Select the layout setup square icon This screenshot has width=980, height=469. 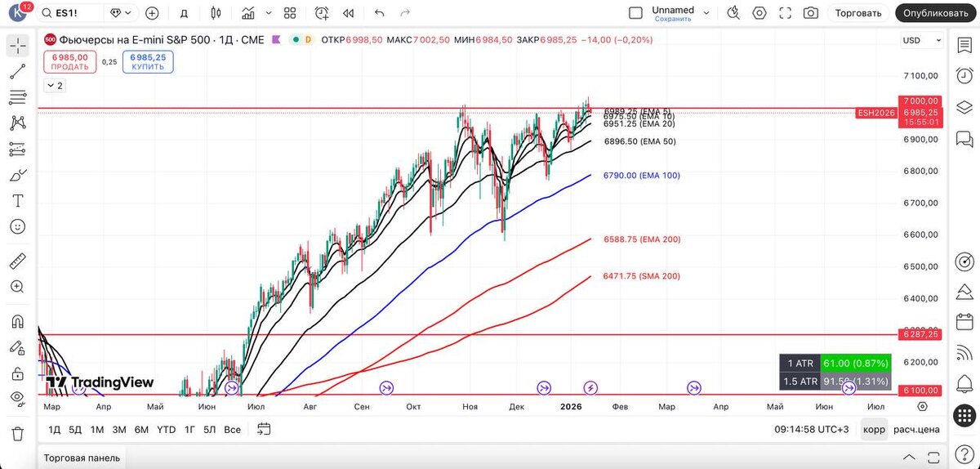635,13
